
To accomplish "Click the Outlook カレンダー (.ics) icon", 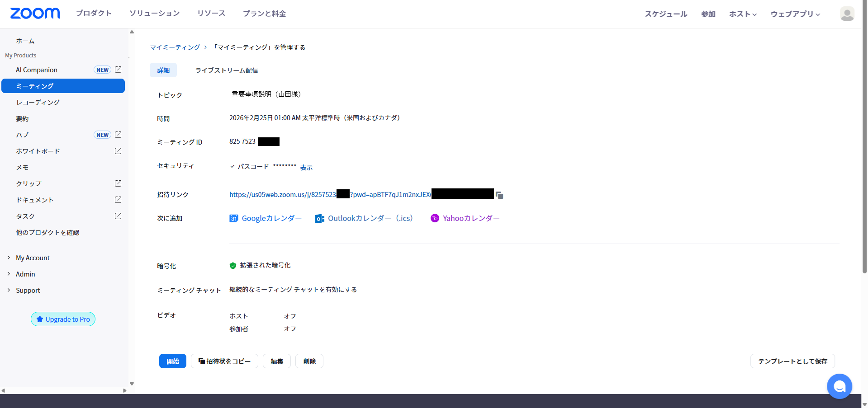I will (x=320, y=218).
